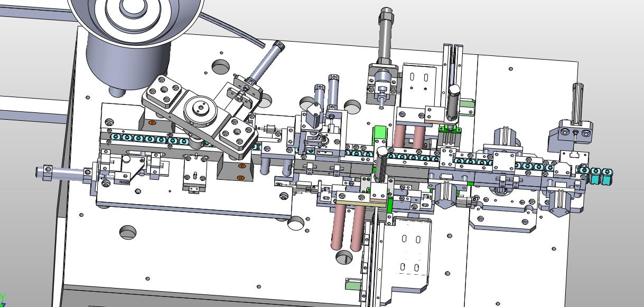This screenshot has width=644, height=307.
Task: Click the round rotary disc on angled arm
Action: click(199, 110)
